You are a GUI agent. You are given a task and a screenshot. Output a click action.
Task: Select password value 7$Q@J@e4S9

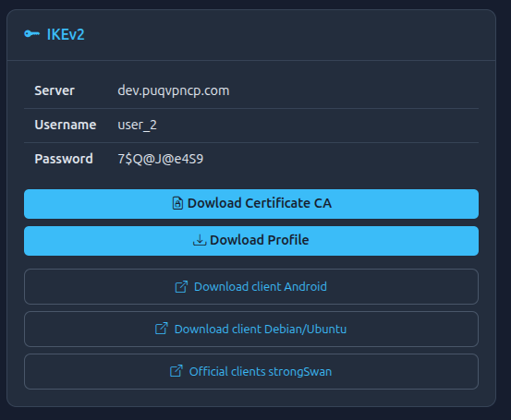pos(161,159)
